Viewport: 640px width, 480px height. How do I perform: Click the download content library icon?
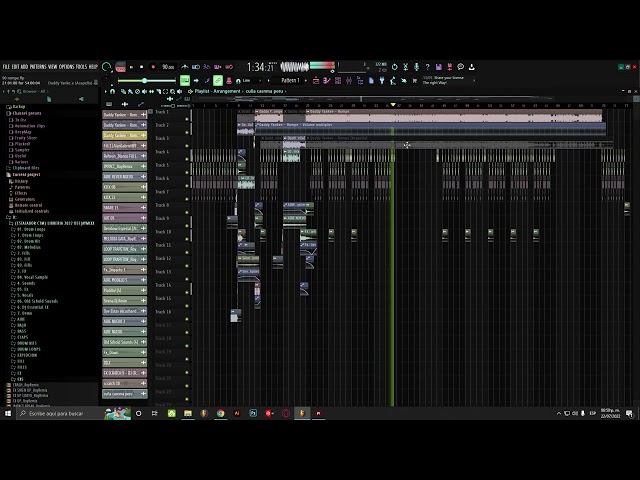click(x=471, y=67)
